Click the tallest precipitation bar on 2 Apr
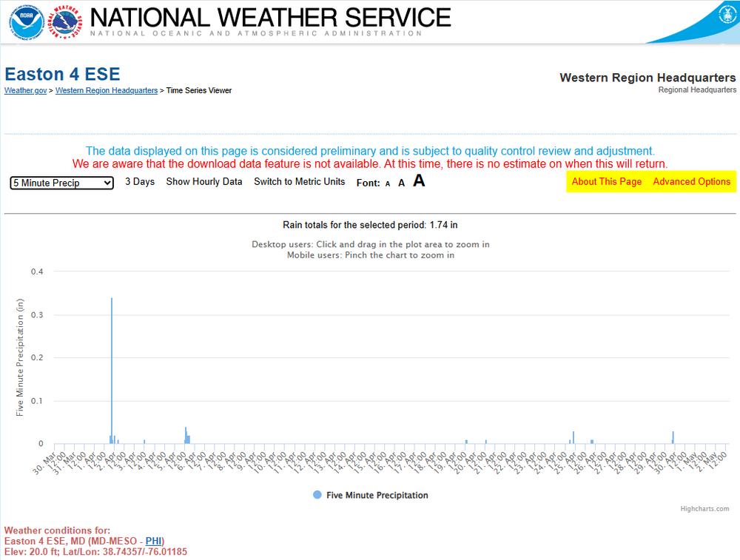 (112, 370)
